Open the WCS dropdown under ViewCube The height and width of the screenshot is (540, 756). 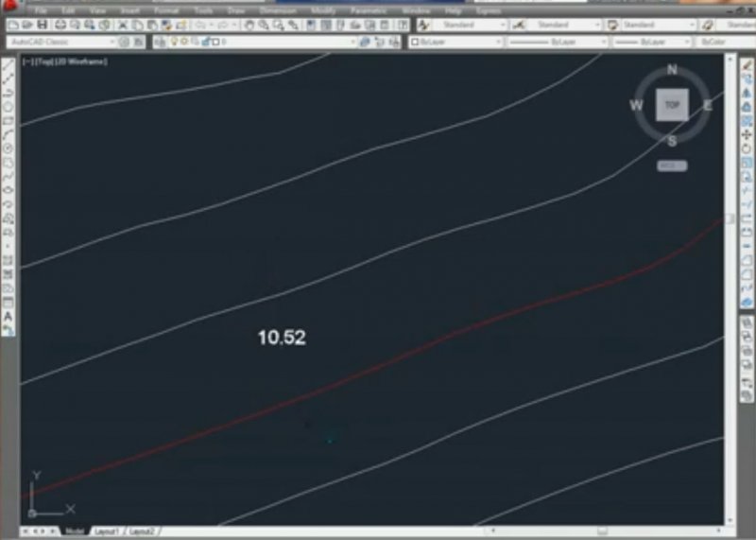pos(672,165)
